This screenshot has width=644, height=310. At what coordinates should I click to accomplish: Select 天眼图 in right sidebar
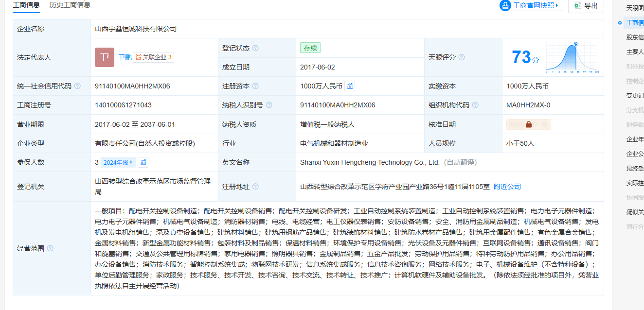(x=635, y=8)
